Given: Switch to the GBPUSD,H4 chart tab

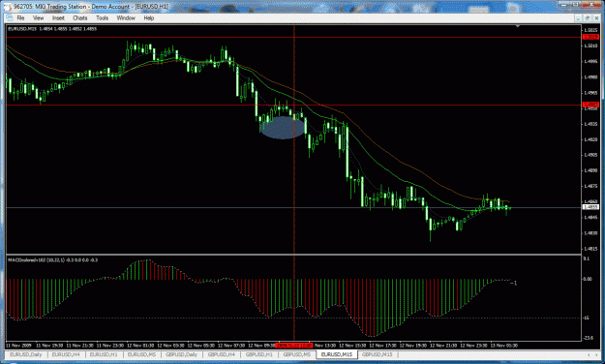Looking at the screenshot, I should (221, 354).
